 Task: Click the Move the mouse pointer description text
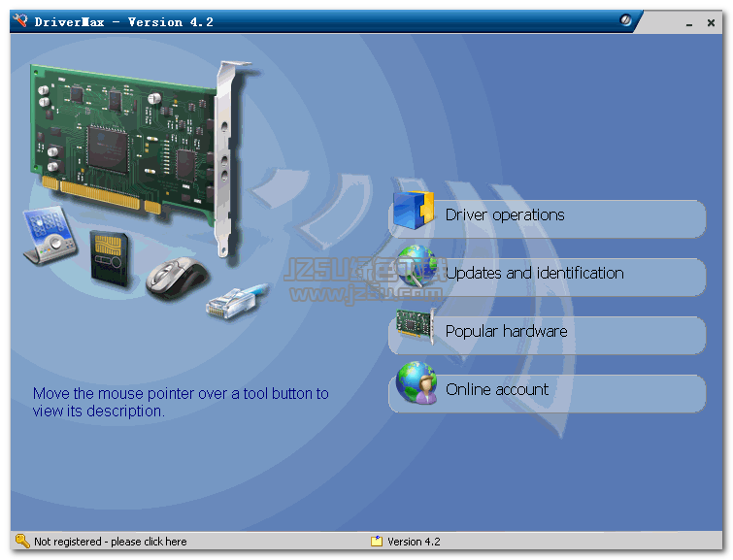click(x=181, y=402)
